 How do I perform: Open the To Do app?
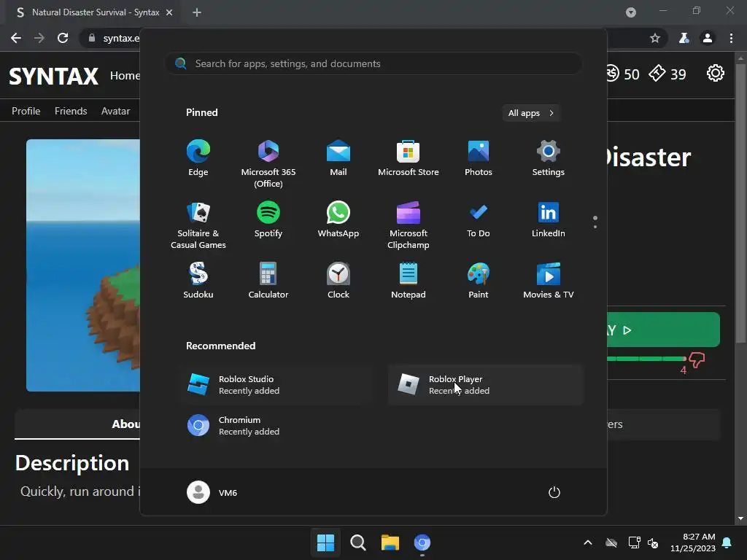[x=479, y=219]
